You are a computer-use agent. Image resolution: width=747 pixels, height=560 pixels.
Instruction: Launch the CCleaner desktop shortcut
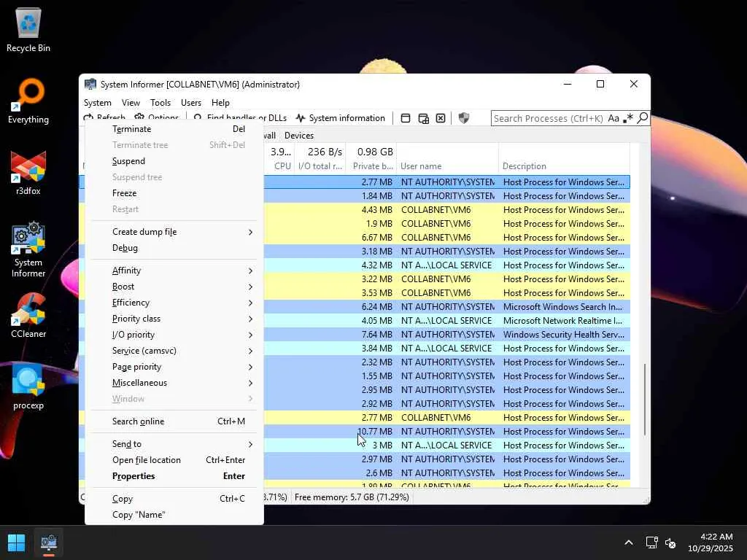tap(28, 316)
